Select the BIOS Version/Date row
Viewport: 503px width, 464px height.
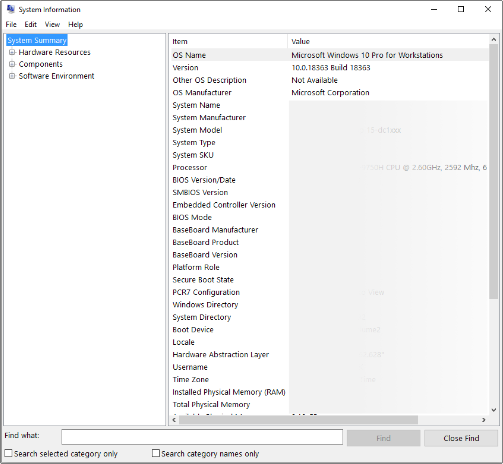click(330, 180)
